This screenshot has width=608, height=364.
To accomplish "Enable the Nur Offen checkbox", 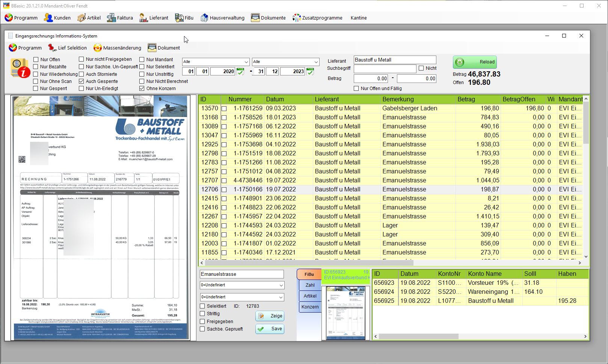I will [36, 59].
